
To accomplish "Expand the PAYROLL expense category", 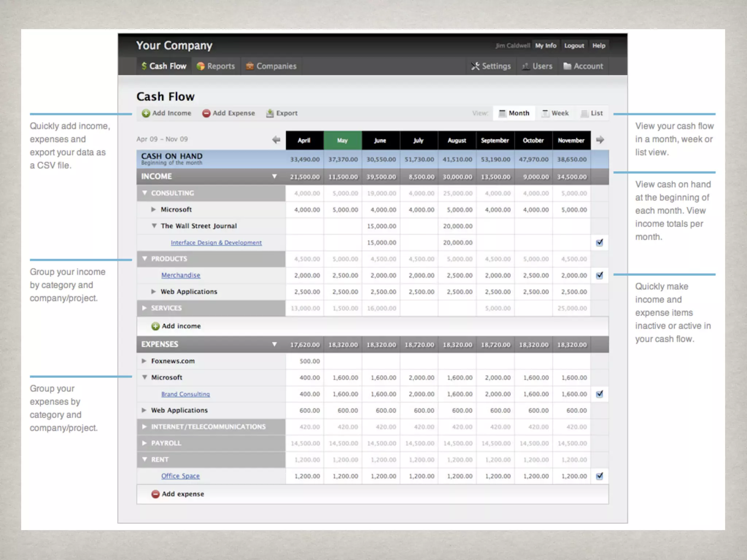I will pyautogui.click(x=145, y=443).
